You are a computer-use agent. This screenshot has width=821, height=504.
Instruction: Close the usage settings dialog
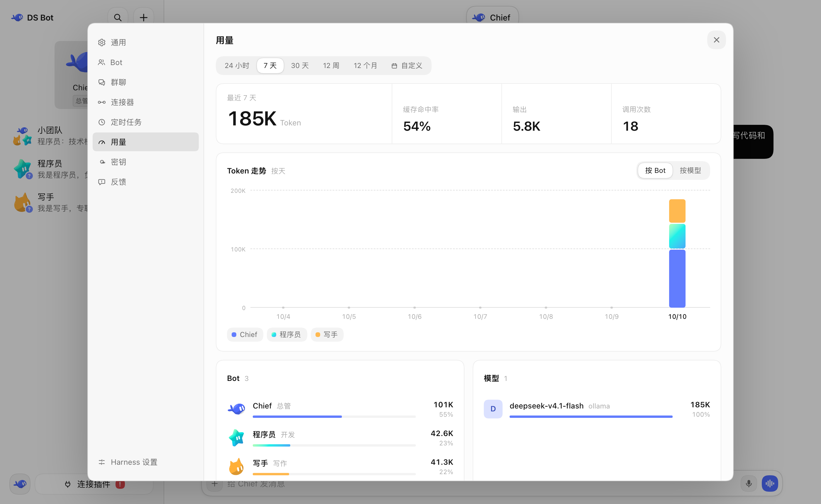(716, 40)
